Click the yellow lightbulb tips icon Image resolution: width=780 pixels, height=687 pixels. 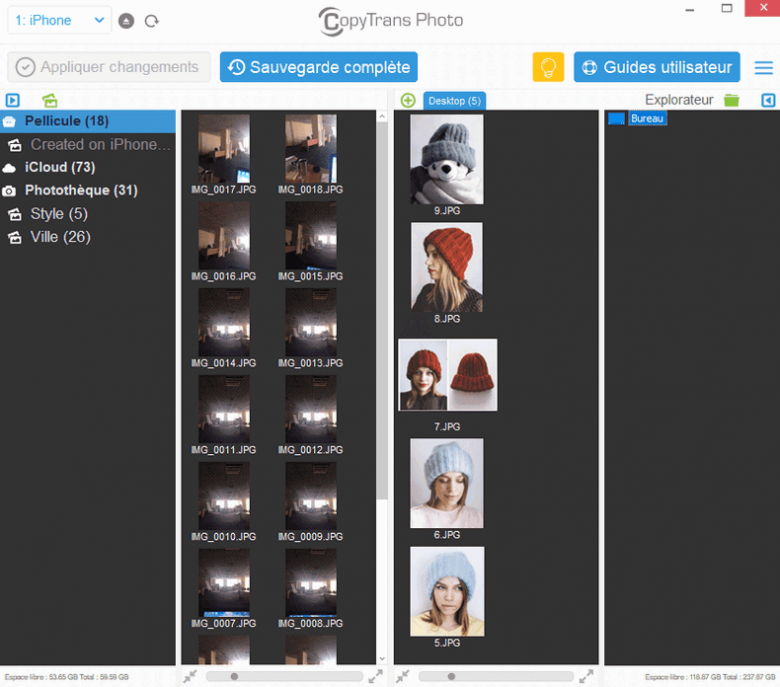tap(548, 68)
